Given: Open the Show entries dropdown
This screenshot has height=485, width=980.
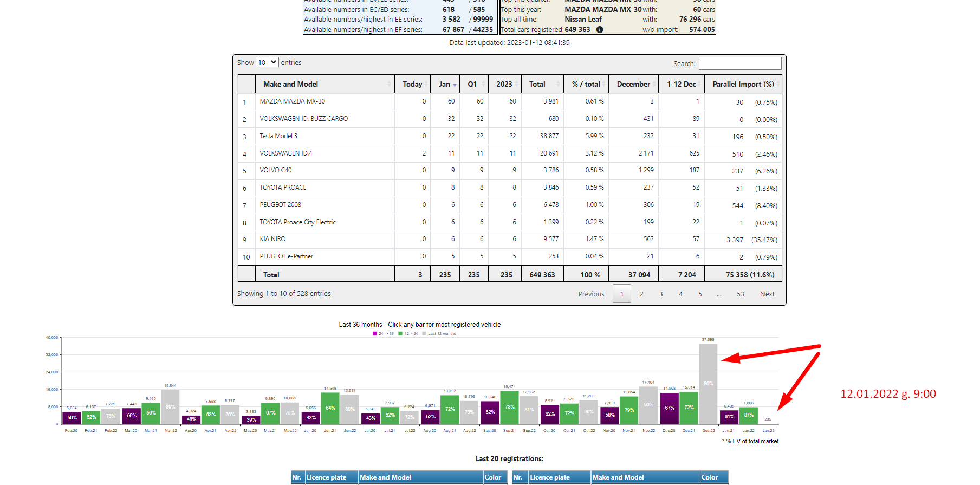Looking at the screenshot, I should 267,62.
